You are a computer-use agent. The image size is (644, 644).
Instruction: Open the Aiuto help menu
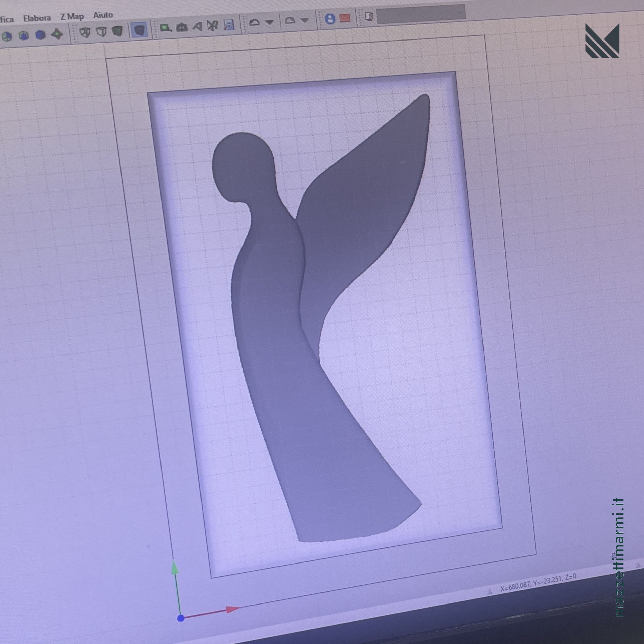(x=103, y=15)
